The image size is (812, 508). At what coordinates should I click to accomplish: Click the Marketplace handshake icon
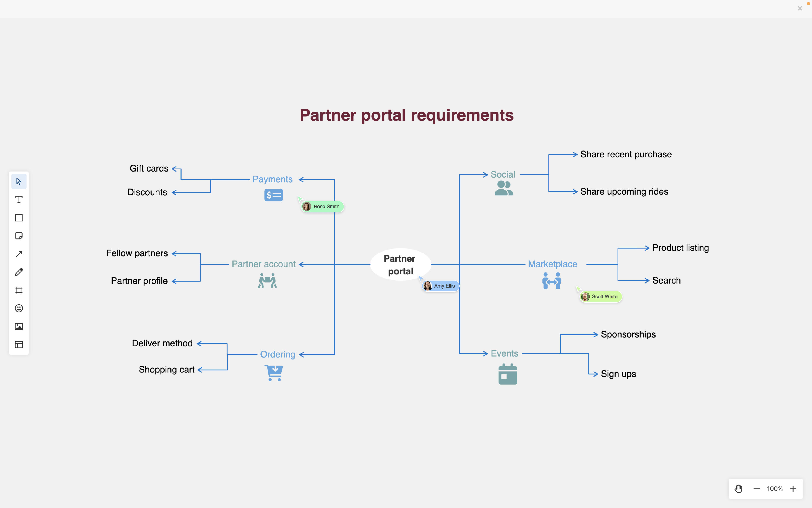[552, 281]
